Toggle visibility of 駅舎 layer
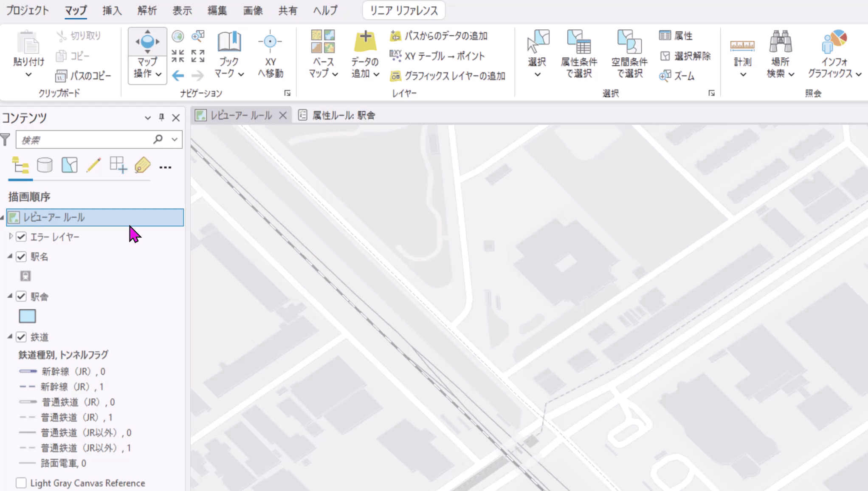Viewport: 868px width, 491px height. (21, 296)
